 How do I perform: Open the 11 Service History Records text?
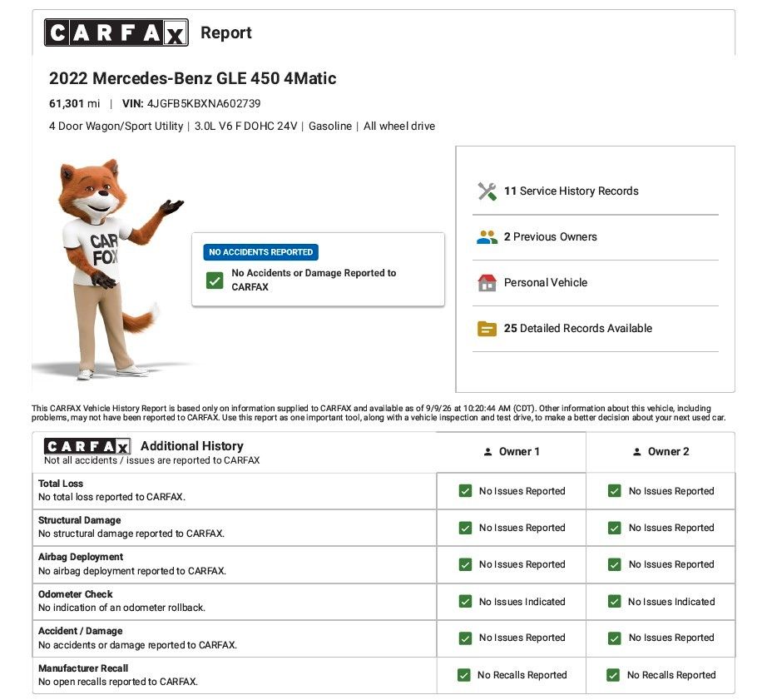click(571, 191)
